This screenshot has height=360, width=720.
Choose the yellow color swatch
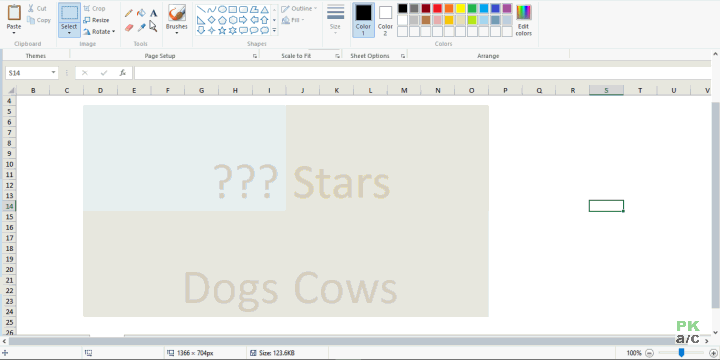click(461, 8)
